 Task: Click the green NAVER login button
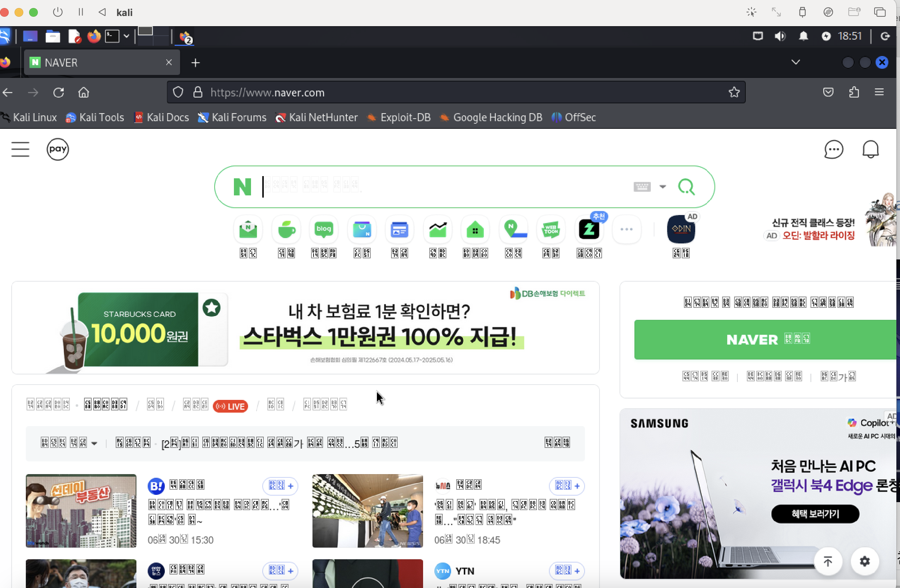(765, 339)
